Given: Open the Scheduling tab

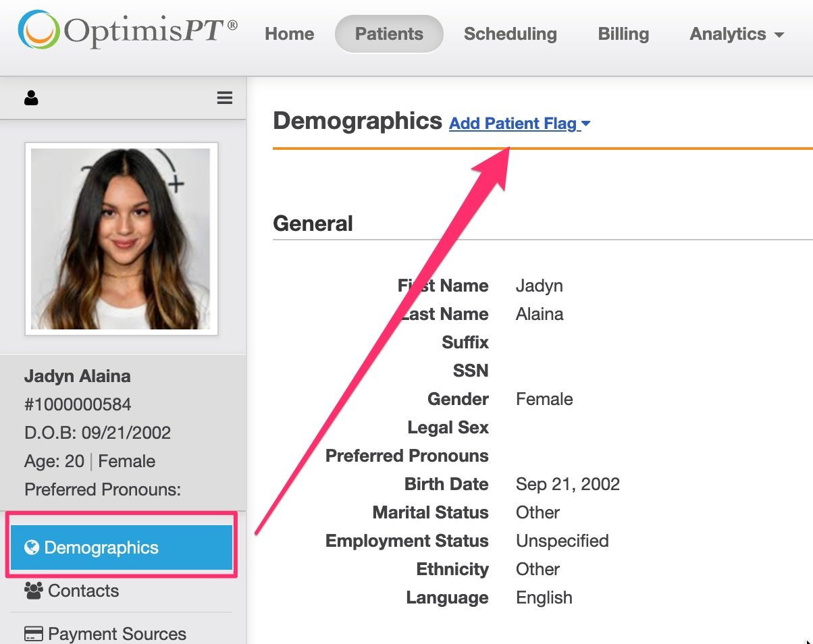Looking at the screenshot, I should click(x=510, y=34).
